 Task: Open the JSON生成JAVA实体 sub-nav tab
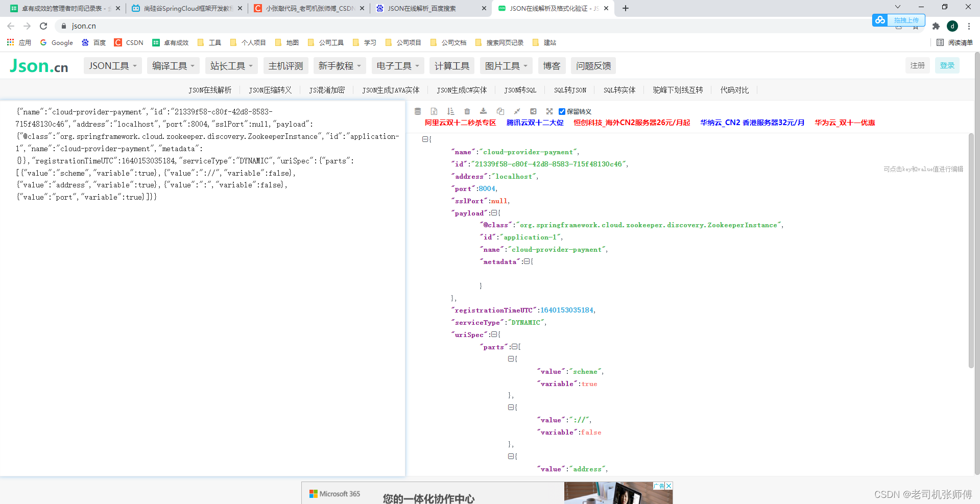391,90
